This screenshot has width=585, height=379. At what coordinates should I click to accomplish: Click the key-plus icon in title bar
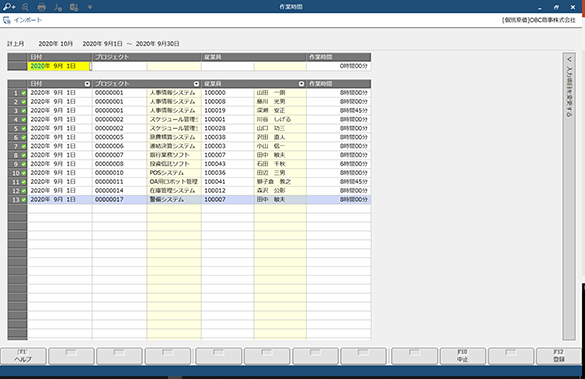[9, 7]
